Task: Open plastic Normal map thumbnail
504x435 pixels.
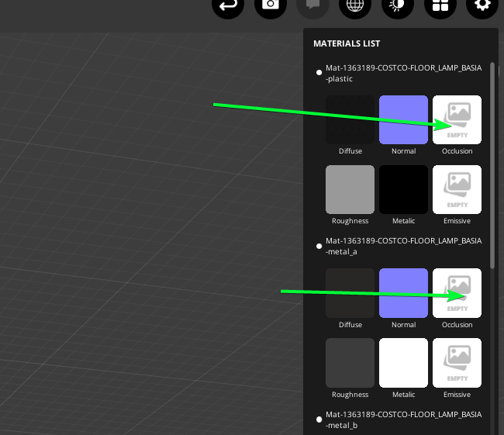Action: pyautogui.click(x=403, y=119)
